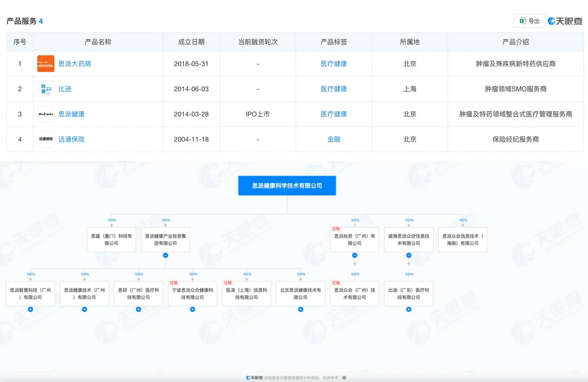Click the 医疗健康 tag for 比逊
This screenshot has width=588, height=382.
[x=334, y=89]
